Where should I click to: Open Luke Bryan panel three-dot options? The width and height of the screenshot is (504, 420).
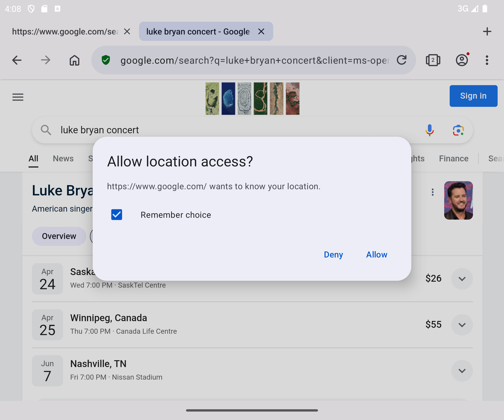pos(433,192)
